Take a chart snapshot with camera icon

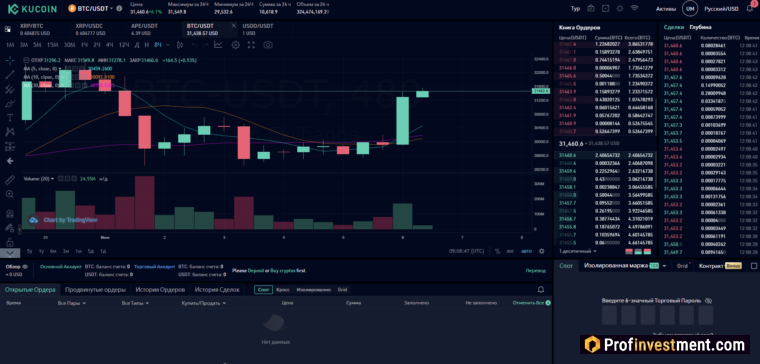[x=268, y=45]
